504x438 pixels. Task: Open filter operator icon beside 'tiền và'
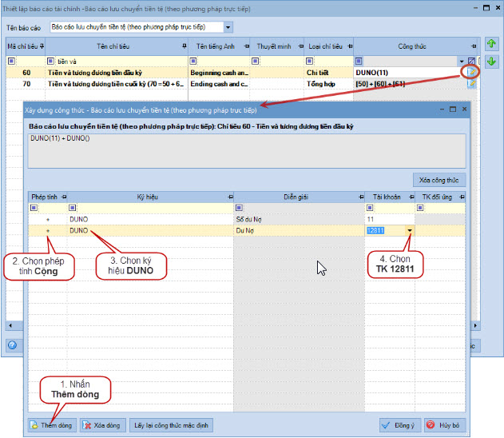[50, 61]
